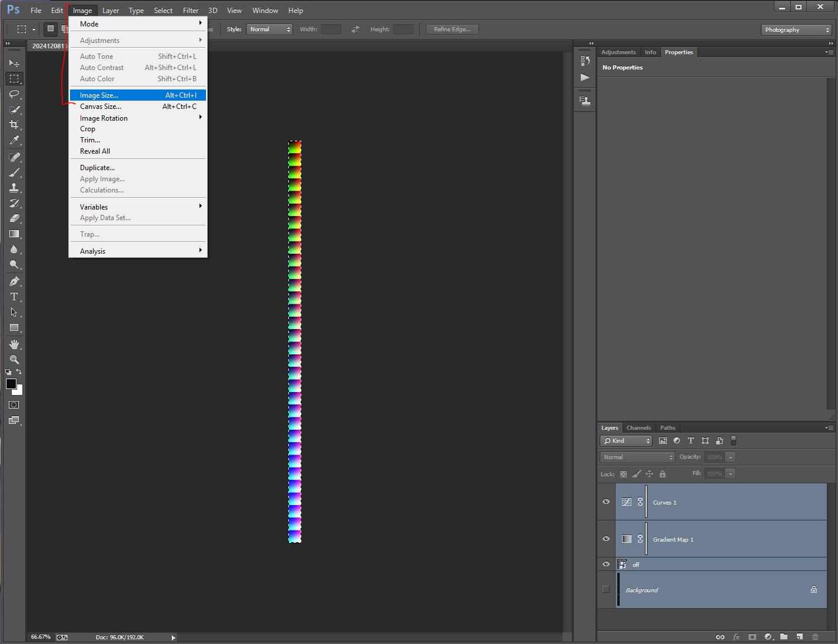Hide the 'off' layer group

coord(606,564)
